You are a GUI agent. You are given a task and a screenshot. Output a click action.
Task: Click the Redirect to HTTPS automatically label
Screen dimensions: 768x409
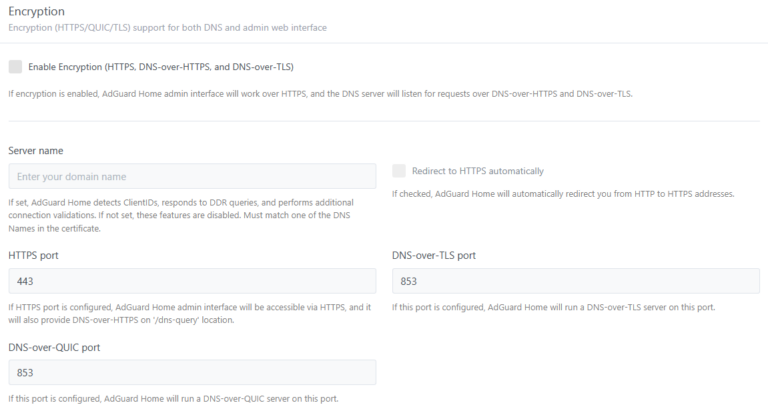click(x=478, y=171)
